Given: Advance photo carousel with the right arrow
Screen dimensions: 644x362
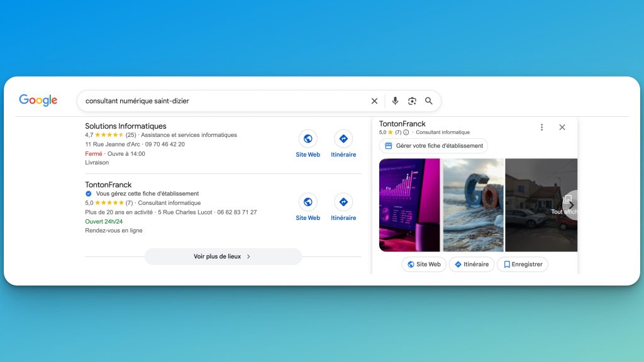Looking at the screenshot, I should point(571,206).
